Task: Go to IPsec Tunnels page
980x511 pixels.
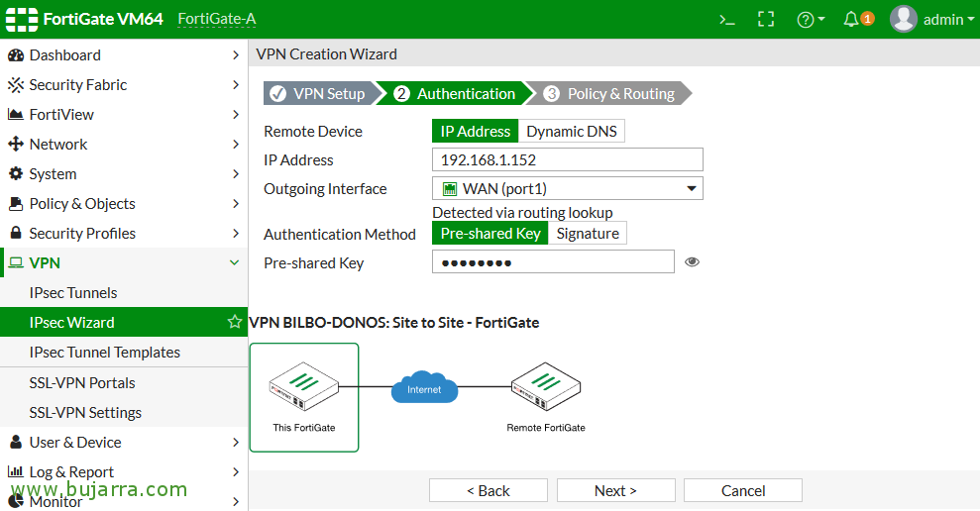Action: pos(73,292)
